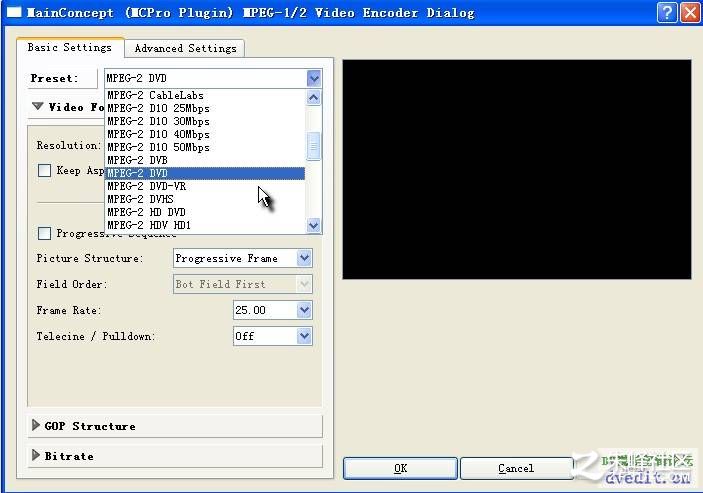Switch to the Basic Settings tab
This screenshot has height=493, width=703.
[x=69, y=48]
